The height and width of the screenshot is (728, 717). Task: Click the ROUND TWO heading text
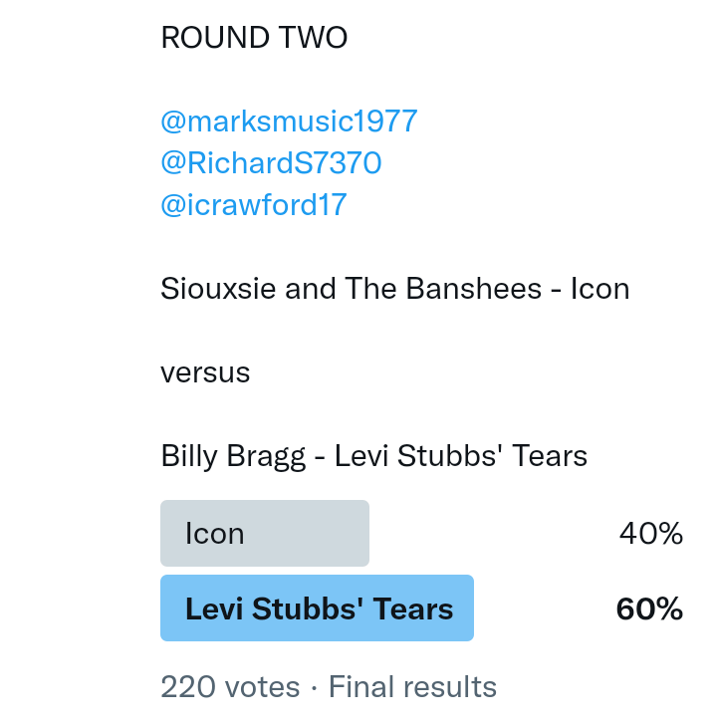(x=254, y=39)
